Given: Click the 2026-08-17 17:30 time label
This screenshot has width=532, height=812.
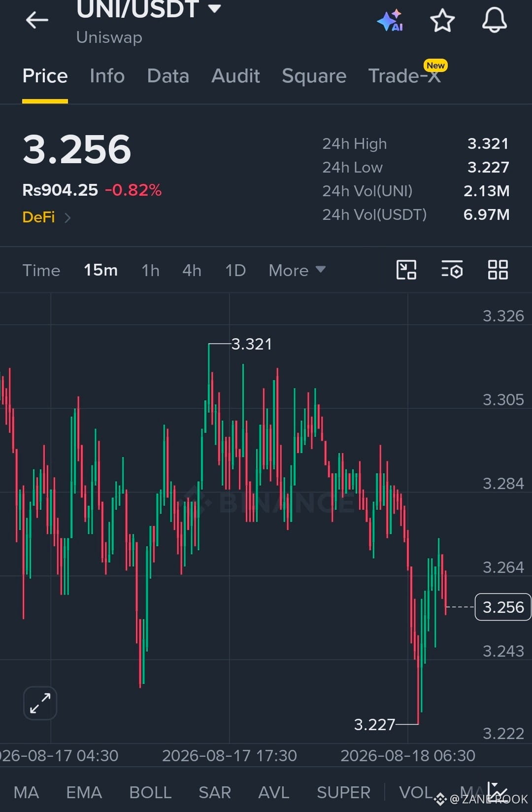Looking at the screenshot, I should pos(230,755).
